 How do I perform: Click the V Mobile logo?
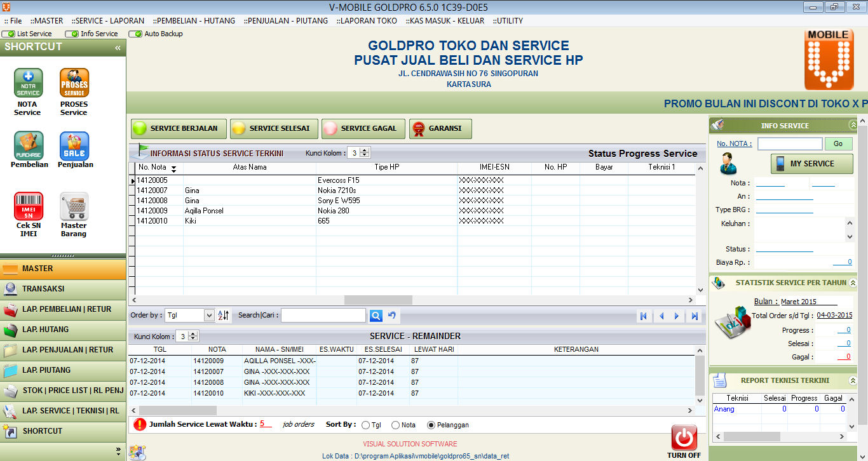[x=829, y=60]
